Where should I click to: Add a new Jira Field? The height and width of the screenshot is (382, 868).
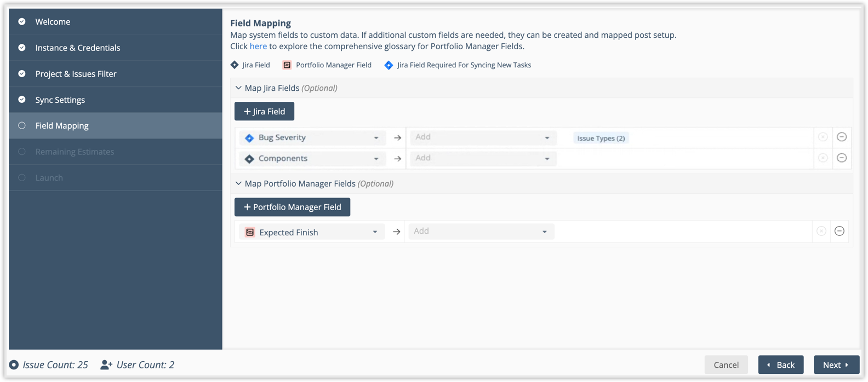coord(264,112)
